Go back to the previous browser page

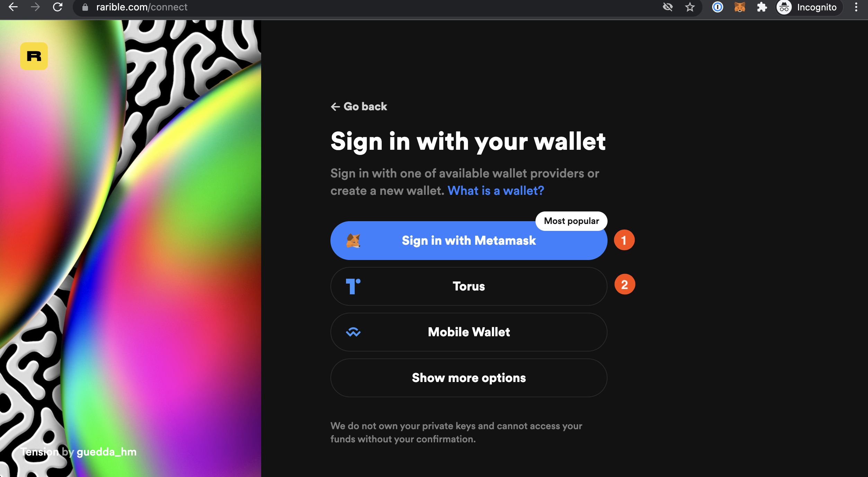click(x=13, y=7)
